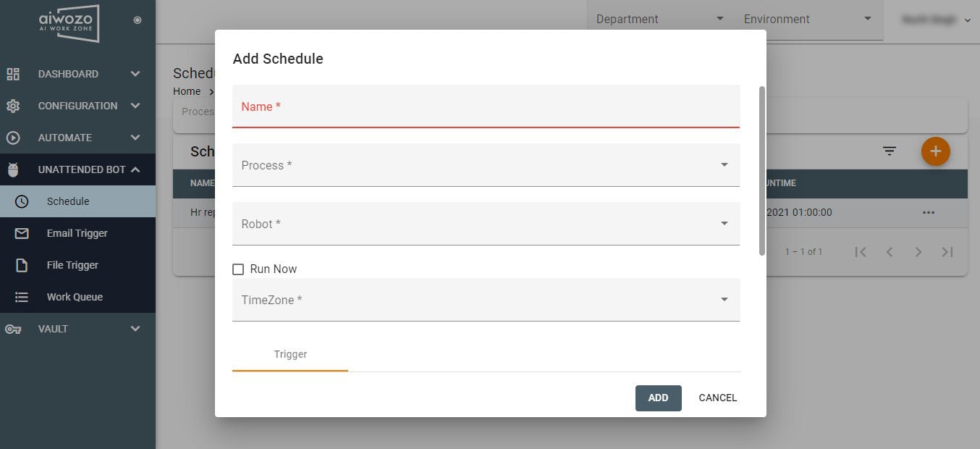This screenshot has width=980, height=449.
Task: Click the CANCEL button
Action: (718, 398)
